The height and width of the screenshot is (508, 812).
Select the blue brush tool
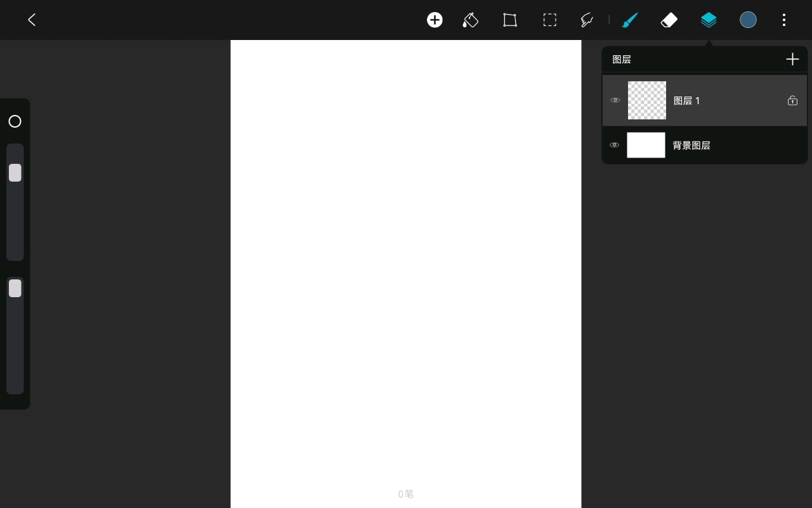point(629,20)
